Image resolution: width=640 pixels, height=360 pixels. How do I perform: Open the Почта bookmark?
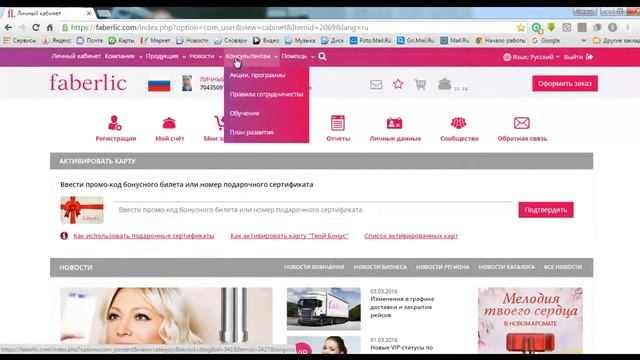[90, 40]
